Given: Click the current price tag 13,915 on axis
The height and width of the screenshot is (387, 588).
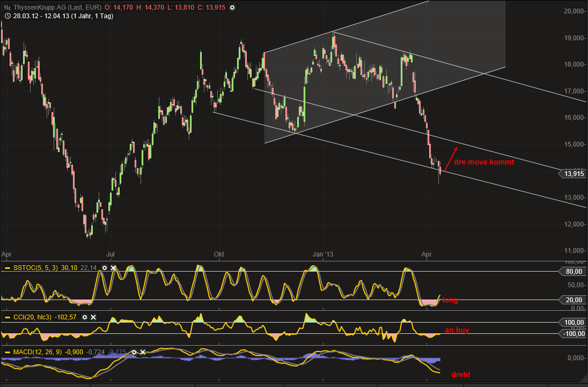Looking at the screenshot, I should tap(573, 173).
